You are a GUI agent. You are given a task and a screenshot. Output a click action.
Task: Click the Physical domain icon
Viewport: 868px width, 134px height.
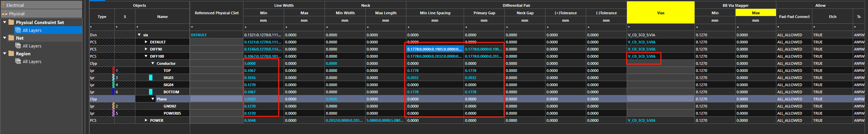point(4,14)
